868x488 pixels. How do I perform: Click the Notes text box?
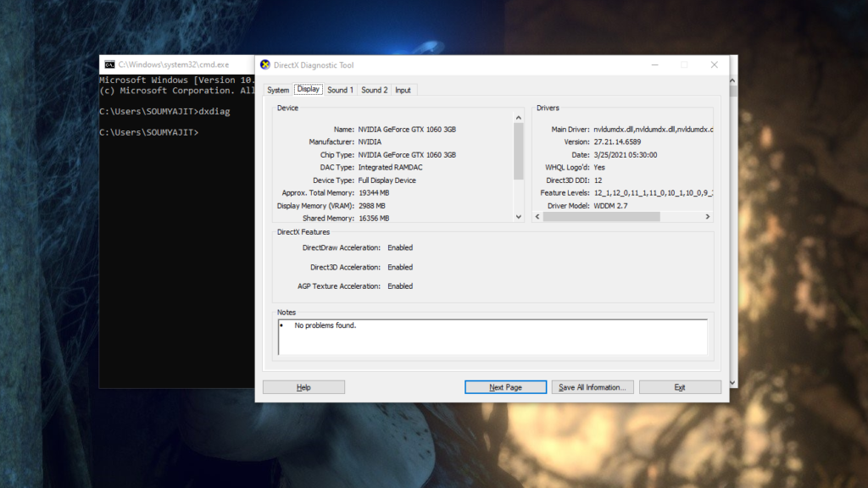492,337
